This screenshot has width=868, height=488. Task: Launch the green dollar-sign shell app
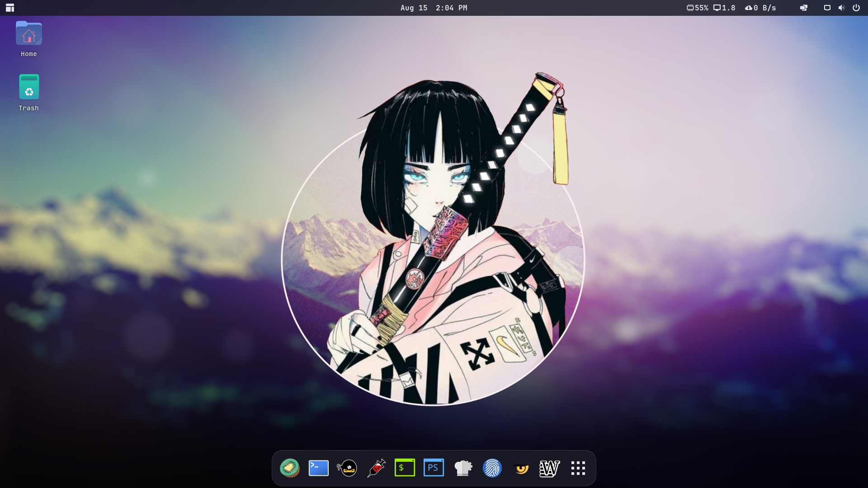pos(406,468)
